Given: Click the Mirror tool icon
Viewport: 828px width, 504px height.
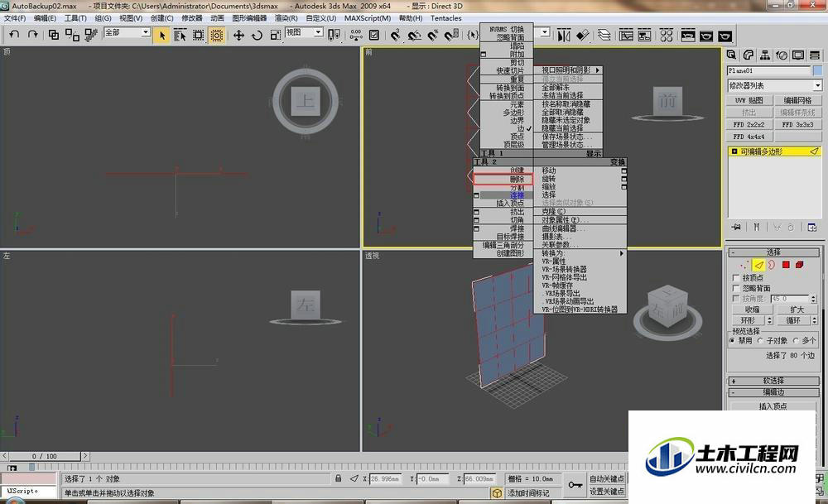Looking at the screenshot, I should point(564,36).
